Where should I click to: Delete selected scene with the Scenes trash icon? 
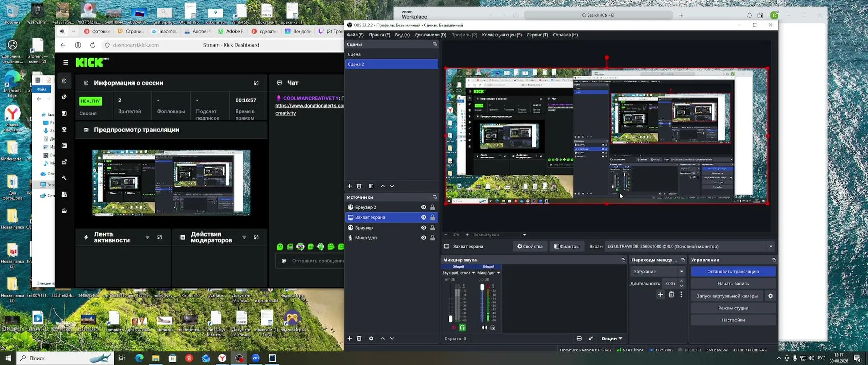(x=359, y=186)
